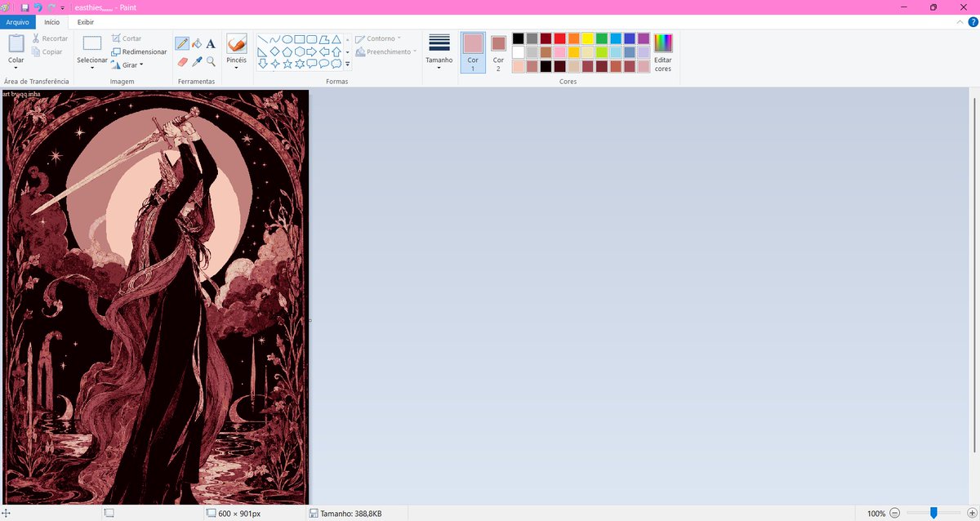The height and width of the screenshot is (521, 980).
Task: Select the Color picker eyedropper tool
Action: [x=197, y=61]
